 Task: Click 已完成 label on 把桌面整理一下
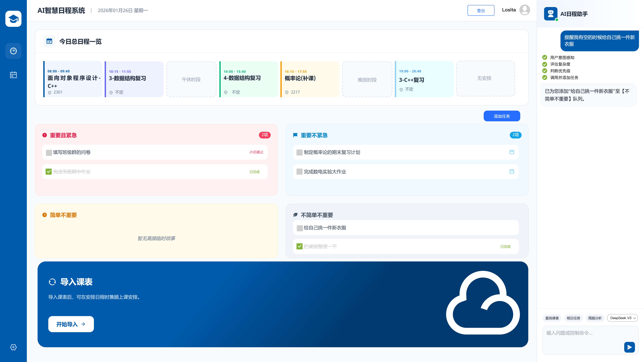(x=505, y=246)
